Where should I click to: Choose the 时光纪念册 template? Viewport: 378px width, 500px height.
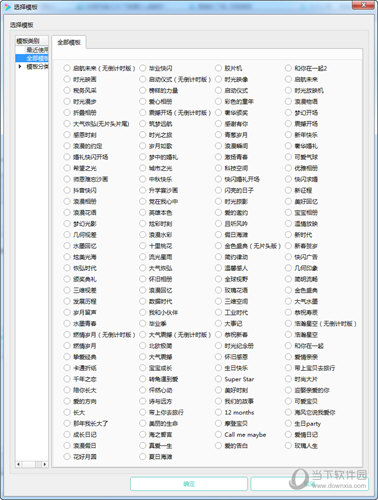[218, 346]
